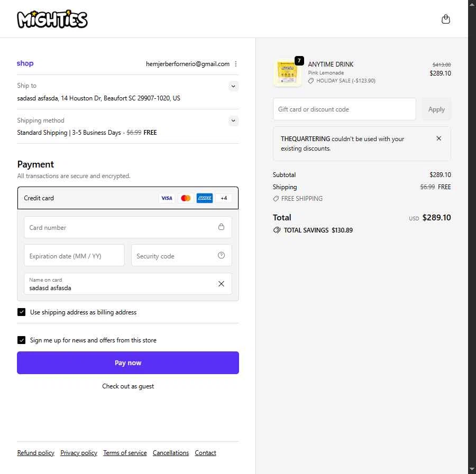This screenshot has width=476, height=474.
Task: Click the Amex card icon
Action: [x=205, y=198]
